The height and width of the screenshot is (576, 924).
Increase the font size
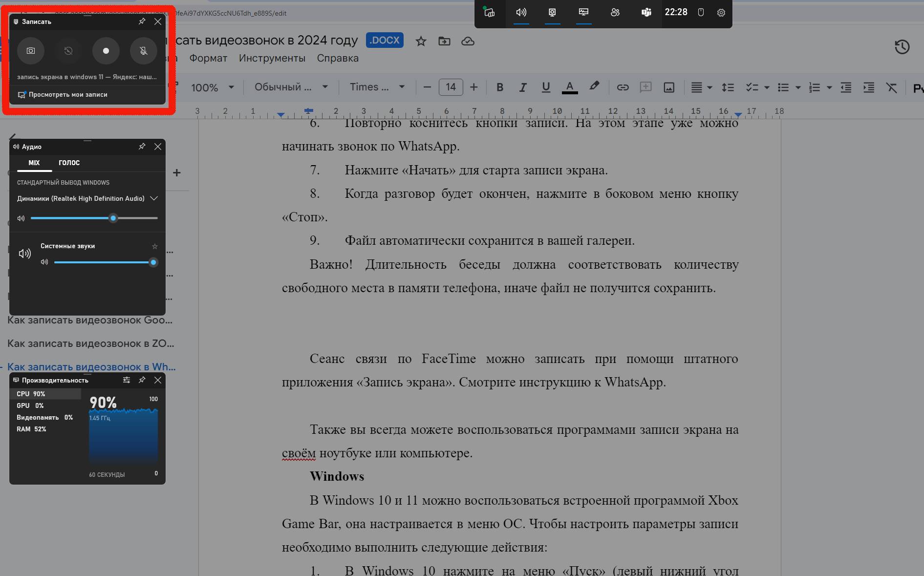(473, 87)
